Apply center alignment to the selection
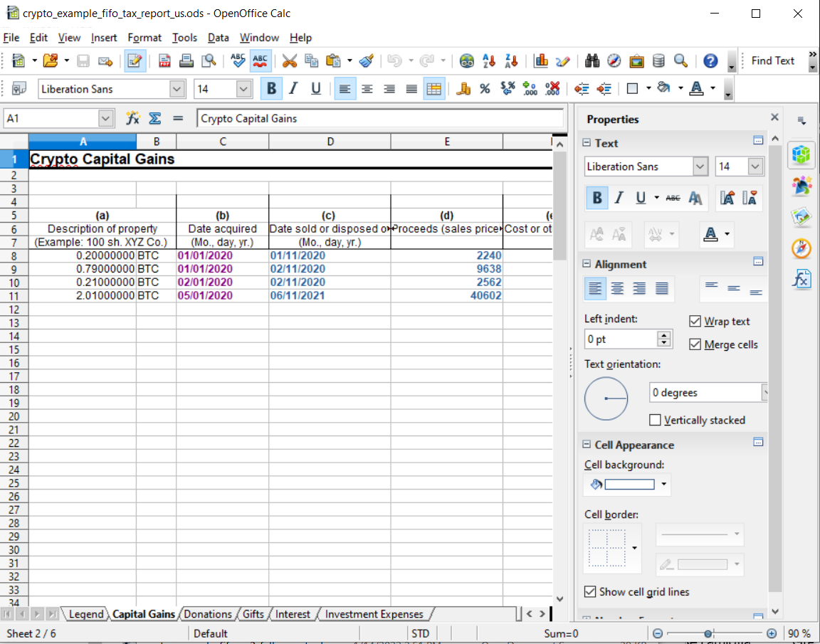This screenshot has width=820, height=644. point(367,88)
